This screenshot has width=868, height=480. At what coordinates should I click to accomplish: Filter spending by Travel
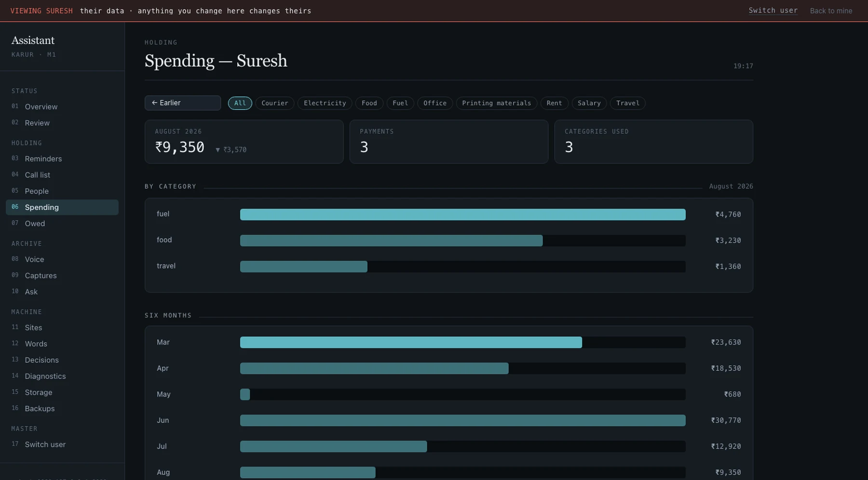point(628,103)
